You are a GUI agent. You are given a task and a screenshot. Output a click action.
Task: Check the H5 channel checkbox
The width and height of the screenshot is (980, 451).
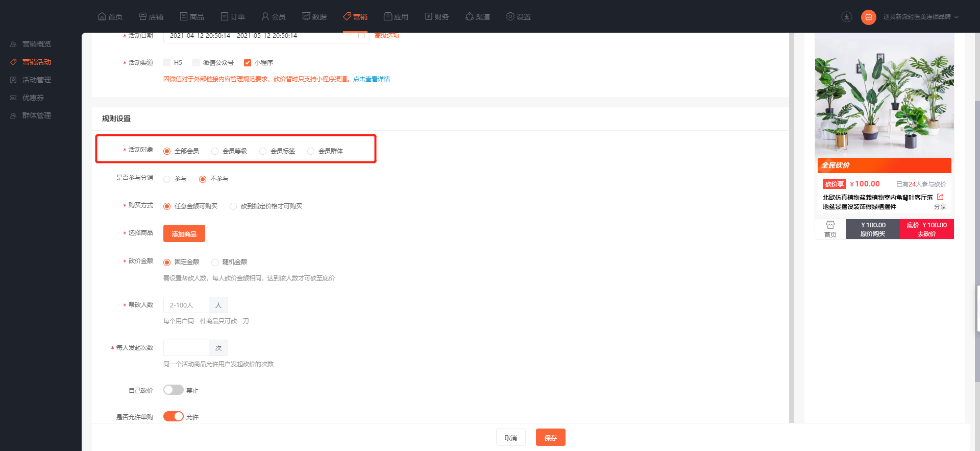pos(167,63)
